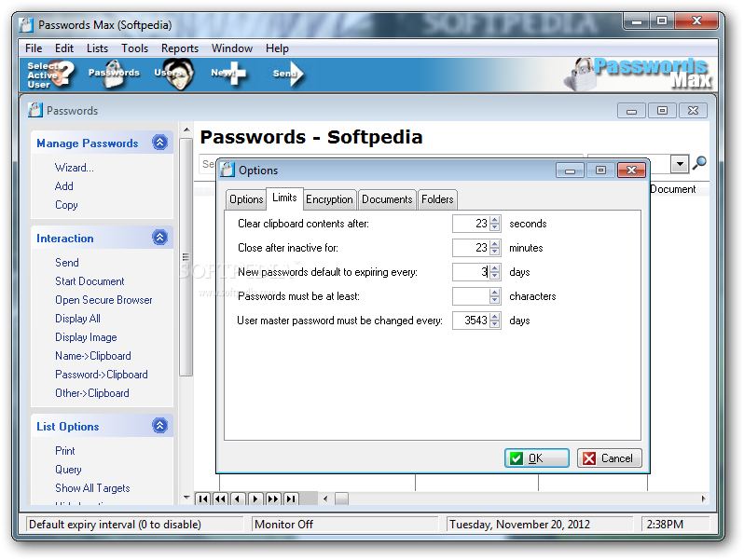Go to last record button
Image resolution: width=744 pixels, height=560 pixels.
291,499
